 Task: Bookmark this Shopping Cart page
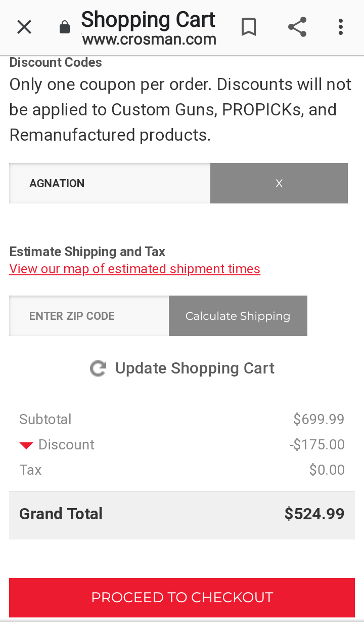(248, 27)
